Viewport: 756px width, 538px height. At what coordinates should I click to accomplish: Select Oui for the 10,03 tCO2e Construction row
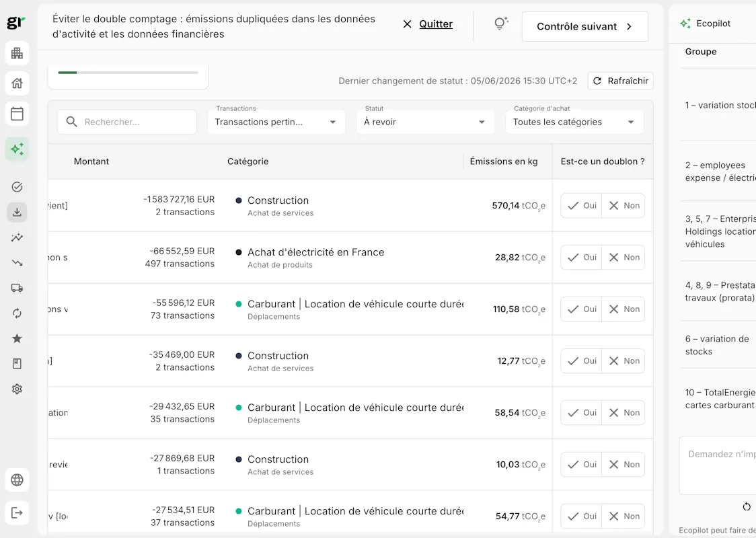582,465
